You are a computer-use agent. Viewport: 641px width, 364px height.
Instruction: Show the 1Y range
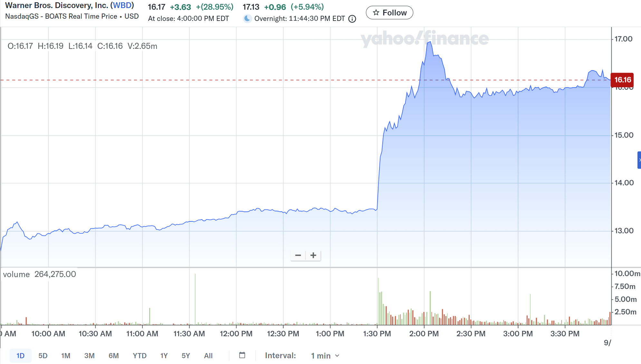[x=164, y=356]
